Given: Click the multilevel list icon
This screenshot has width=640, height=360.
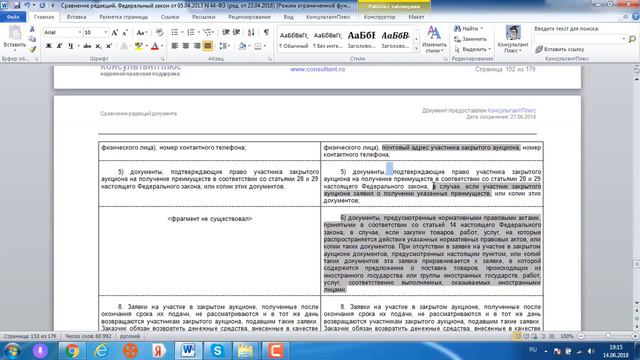Looking at the screenshot, I should [x=208, y=32].
